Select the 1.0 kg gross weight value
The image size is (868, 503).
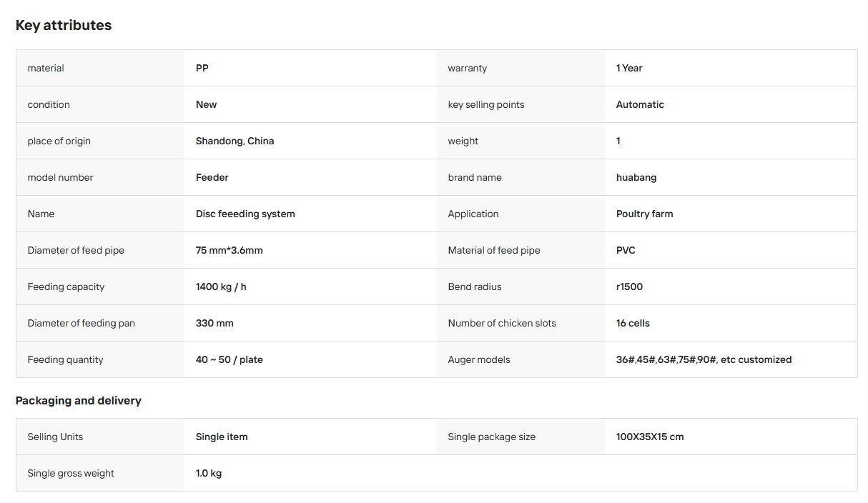tap(209, 473)
